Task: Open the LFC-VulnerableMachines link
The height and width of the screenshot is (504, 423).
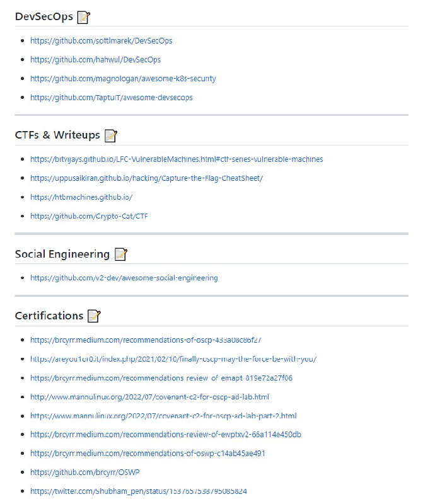Action: (x=177, y=159)
